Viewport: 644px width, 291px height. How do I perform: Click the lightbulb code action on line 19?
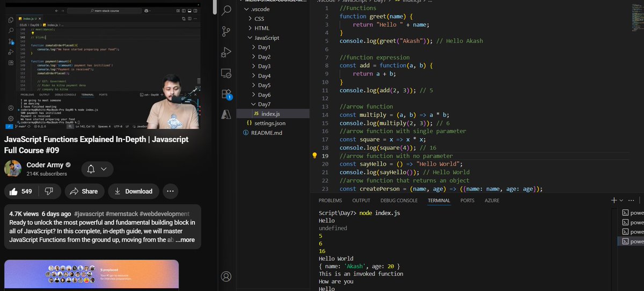315,155
